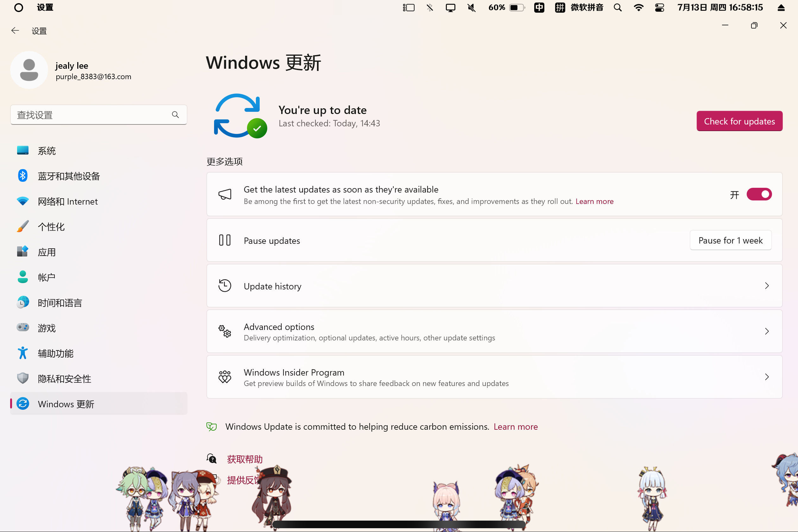Image resolution: width=798 pixels, height=532 pixels.
Task: Click the Check for updates button
Action: (x=739, y=121)
